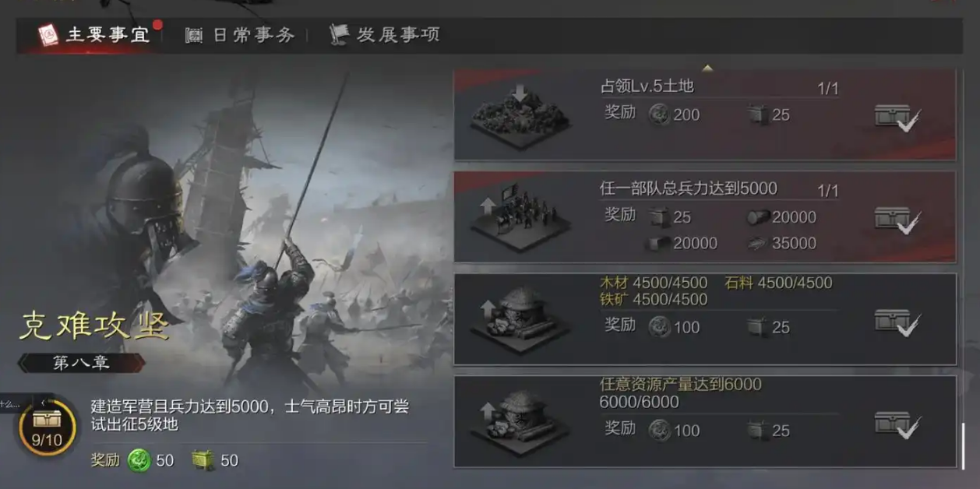Claim chest for 兵力达到5000 task

pos(897,220)
